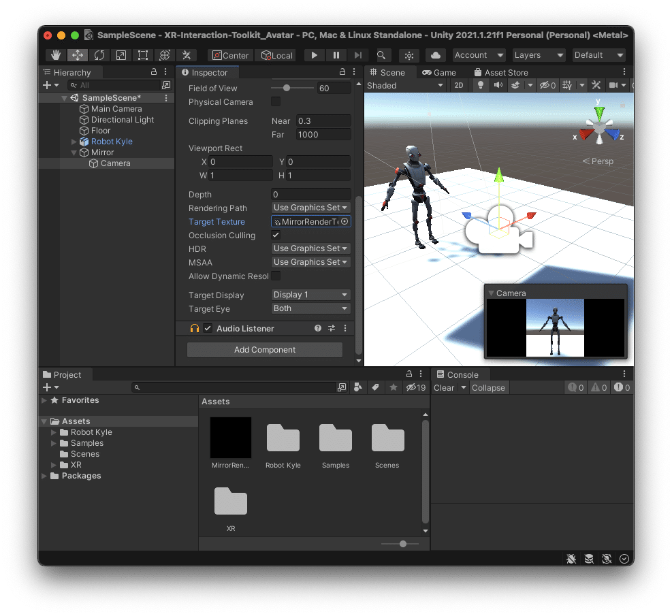Image resolution: width=672 pixels, height=616 pixels.
Task: Select MirrorRenderTexture asset thumbnail
Action: (231, 438)
